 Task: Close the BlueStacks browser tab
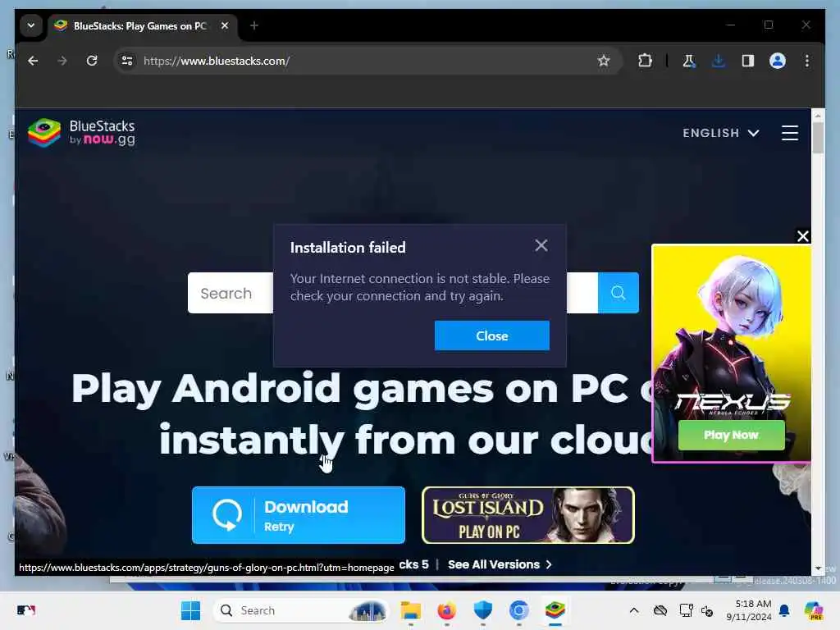coord(225,25)
